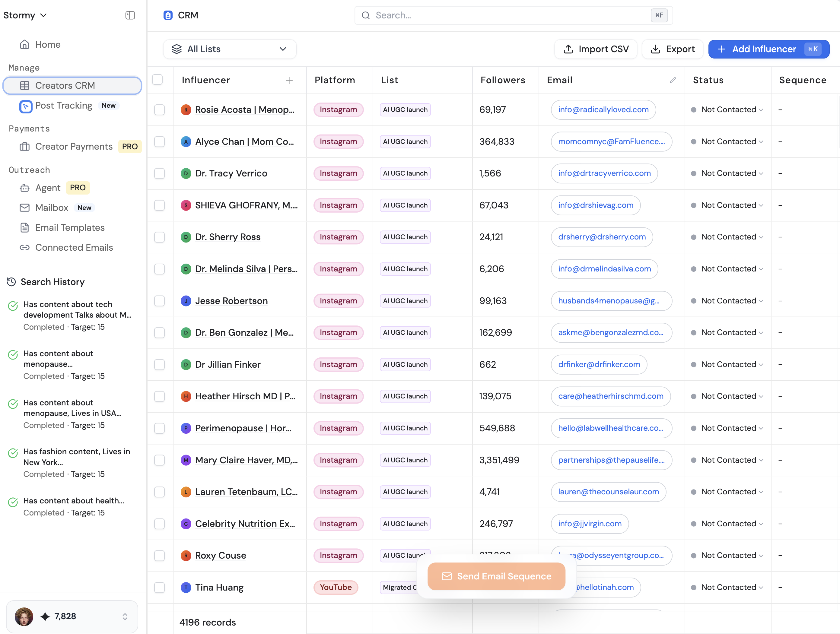Open the All Lists dropdown

point(229,49)
